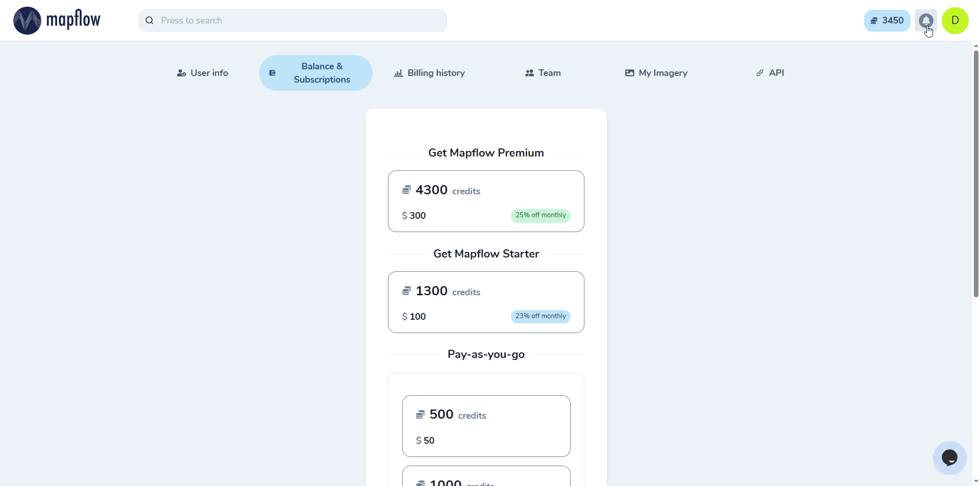Image resolution: width=980 pixels, height=486 pixels.
Task: Click the Press to search field
Action: (x=301, y=20)
